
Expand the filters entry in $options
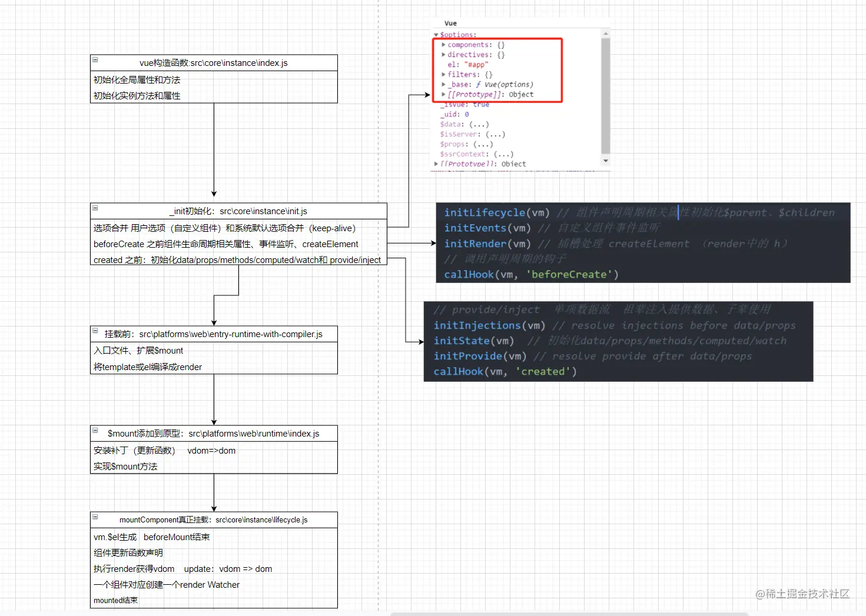point(443,75)
